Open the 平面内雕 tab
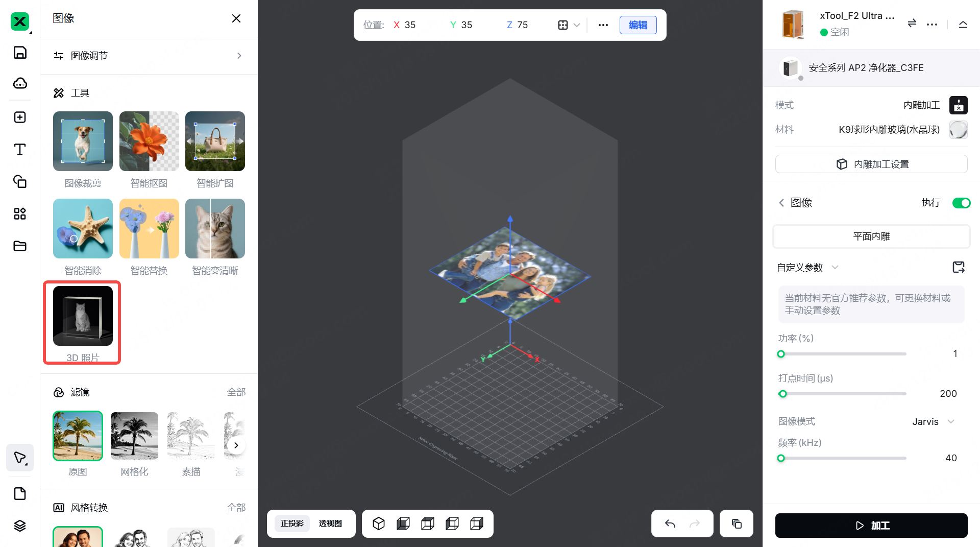 (x=871, y=236)
